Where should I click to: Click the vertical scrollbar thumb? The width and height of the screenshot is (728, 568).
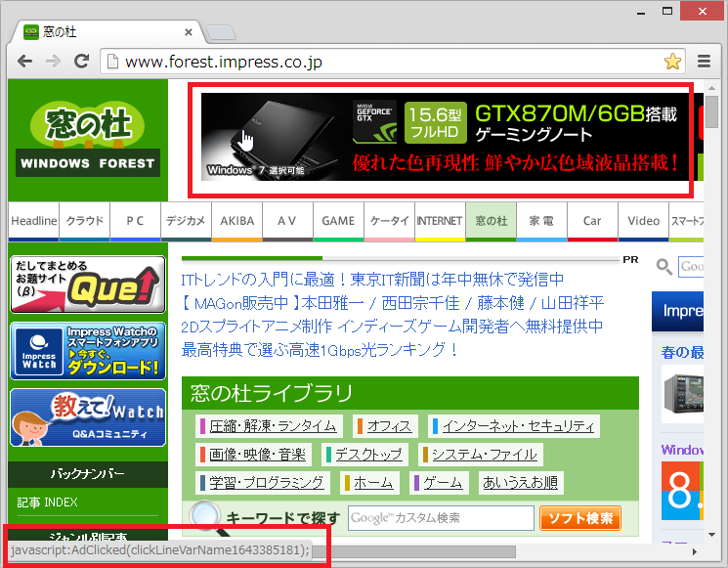[x=711, y=111]
